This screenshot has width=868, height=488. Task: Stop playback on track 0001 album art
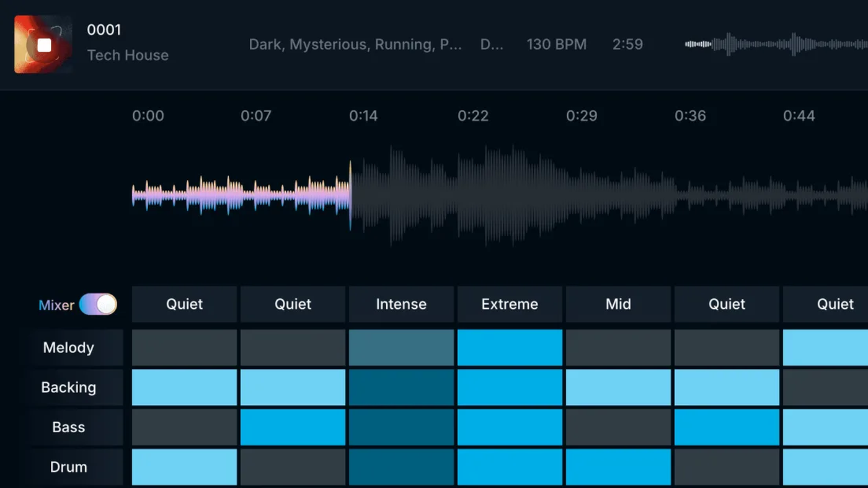(43, 45)
